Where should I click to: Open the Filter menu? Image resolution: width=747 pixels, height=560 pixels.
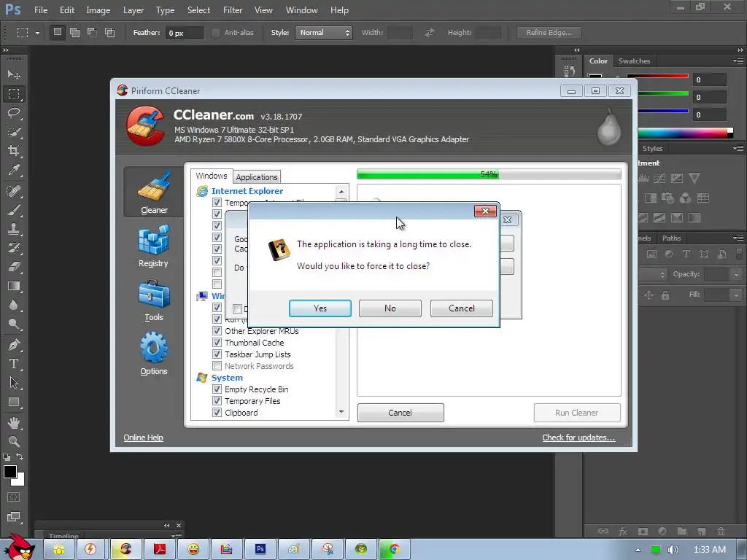pyautogui.click(x=233, y=10)
